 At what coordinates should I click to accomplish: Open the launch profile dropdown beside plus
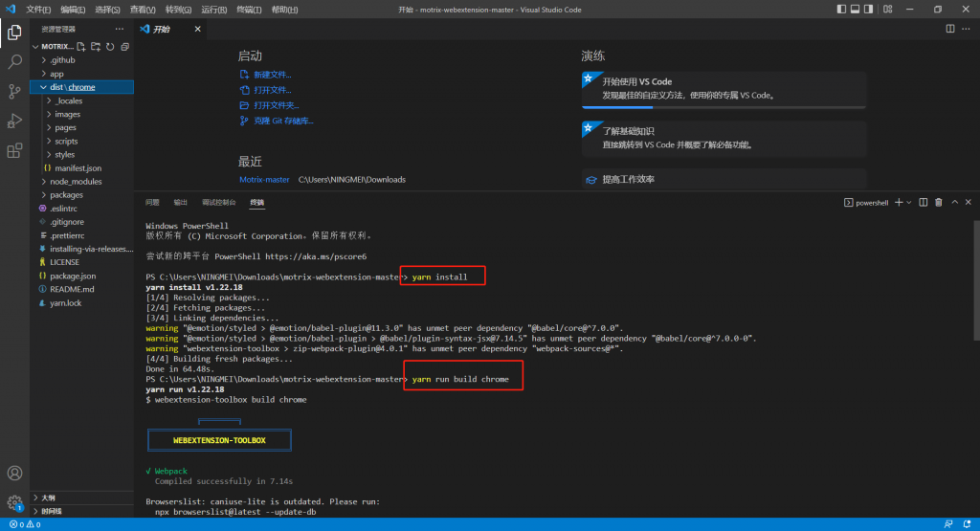click(909, 203)
